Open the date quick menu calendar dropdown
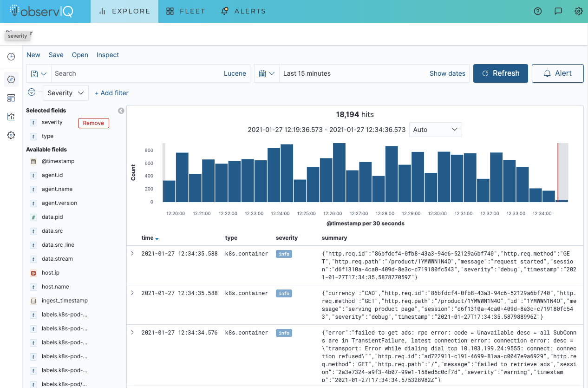The image size is (588, 388). [267, 73]
